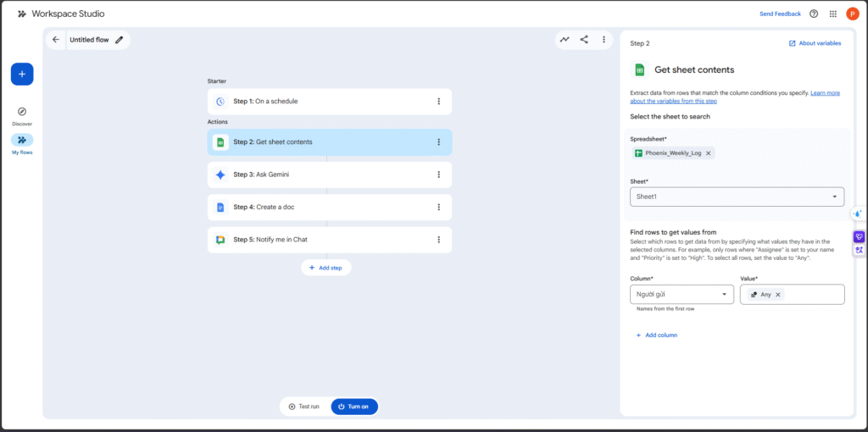Click the Test run button
This screenshot has width=868, height=432.
pos(304,407)
